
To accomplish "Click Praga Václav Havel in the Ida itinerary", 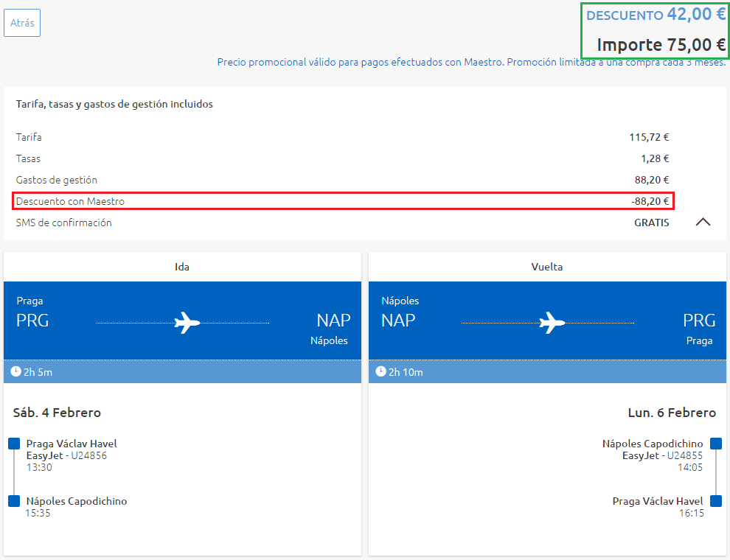I will pos(72,444).
